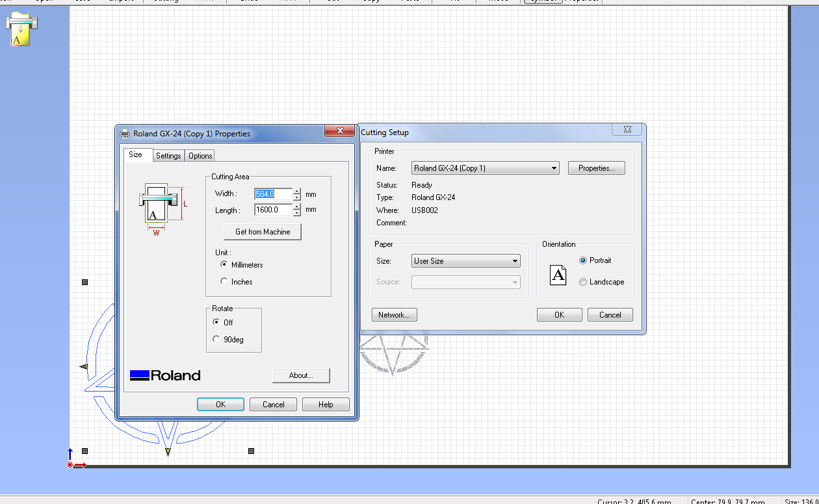Click the 'USB002' location text
This screenshot has height=504, width=819.
424,210
